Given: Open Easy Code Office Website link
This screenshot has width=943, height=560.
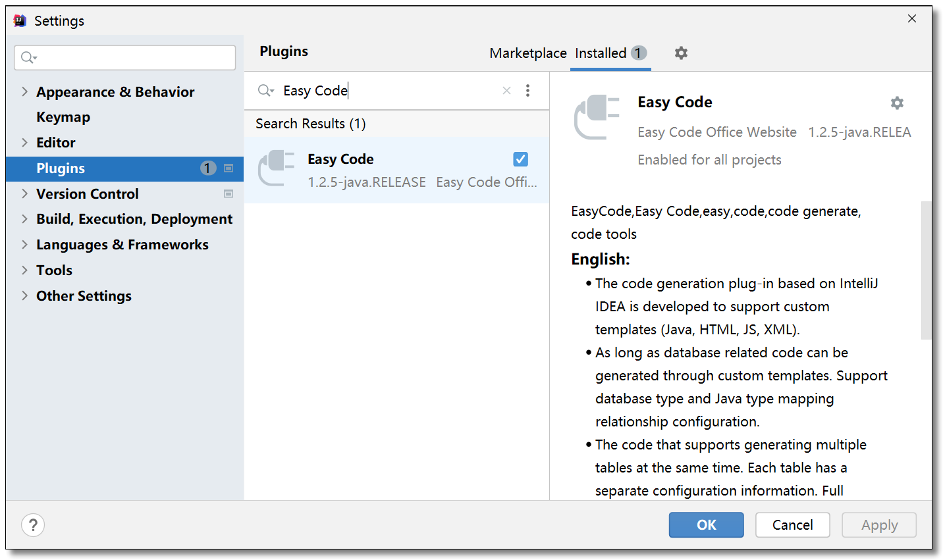Looking at the screenshot, I should (717, 132).
